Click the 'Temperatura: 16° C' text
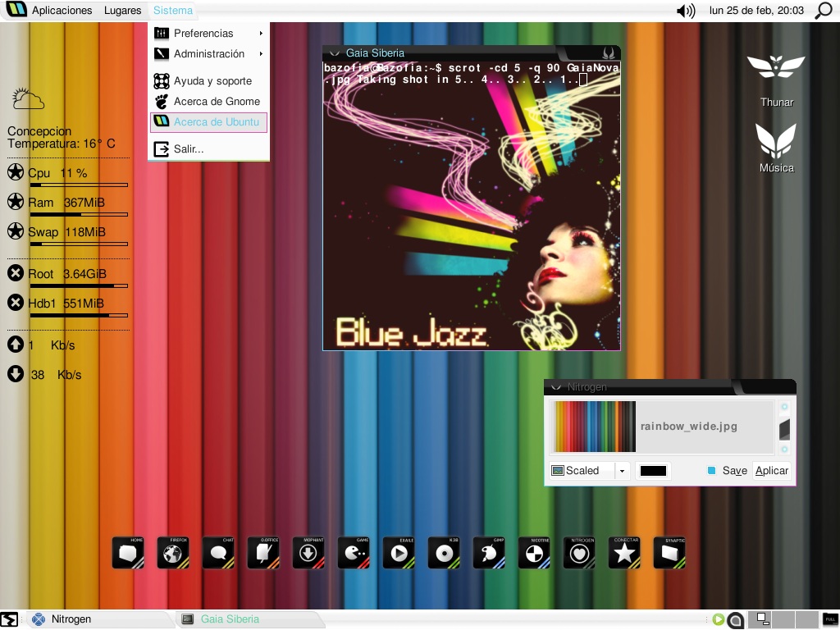 point(61,144)
